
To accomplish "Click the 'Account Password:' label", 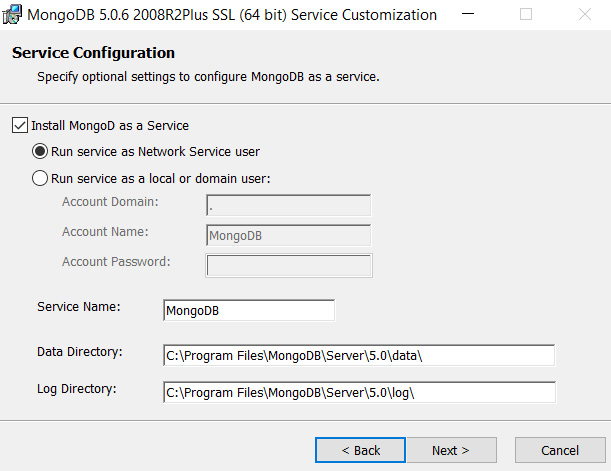I will coord(116,262).
